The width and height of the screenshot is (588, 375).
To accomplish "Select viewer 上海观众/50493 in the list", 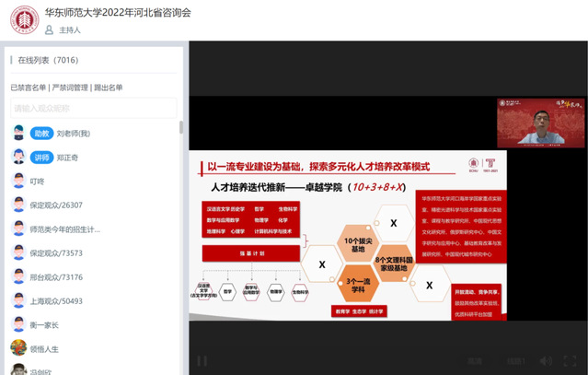I will pos(56,300).
